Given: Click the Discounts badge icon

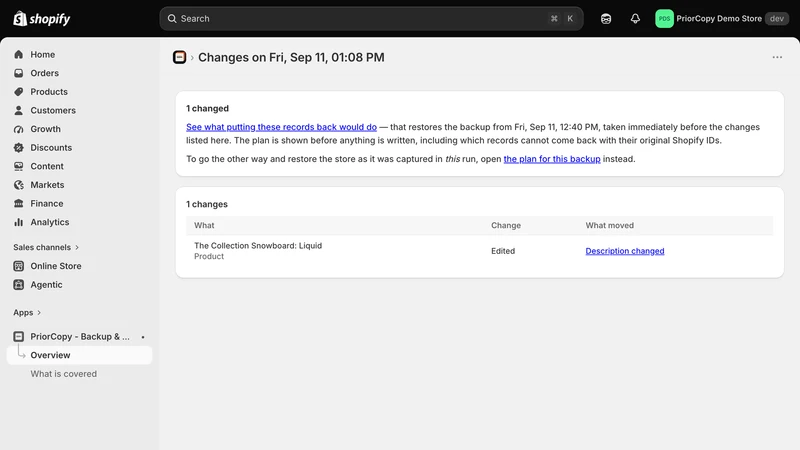Looking at the screenshot, I should (x=19, y=147).
